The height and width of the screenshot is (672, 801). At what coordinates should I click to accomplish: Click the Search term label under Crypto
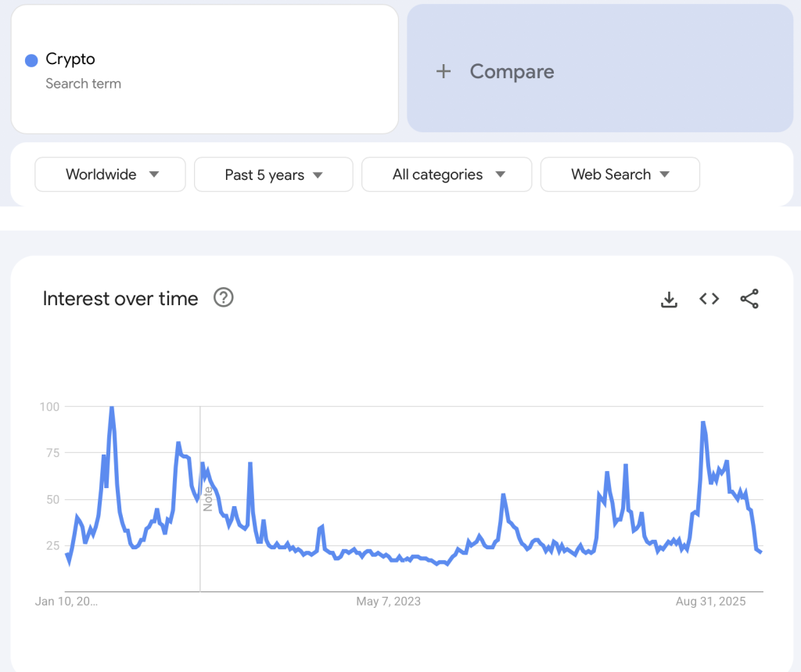82,84
